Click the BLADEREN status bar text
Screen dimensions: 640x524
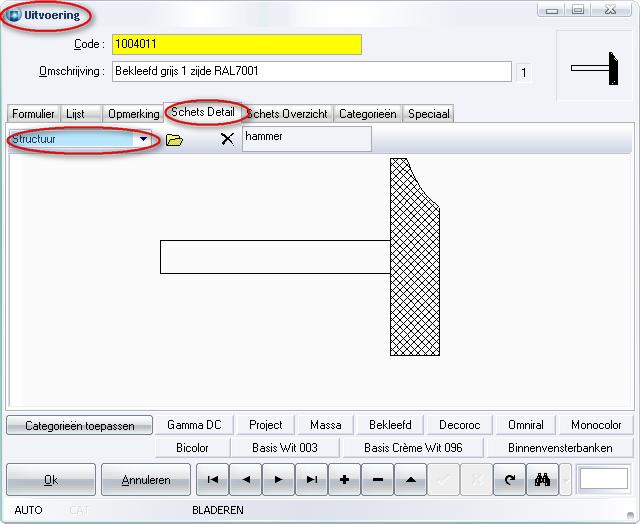click(x=218, y=510)
